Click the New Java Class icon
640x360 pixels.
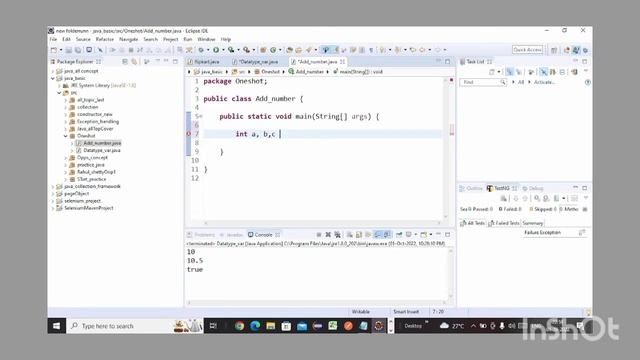(273, 50)
